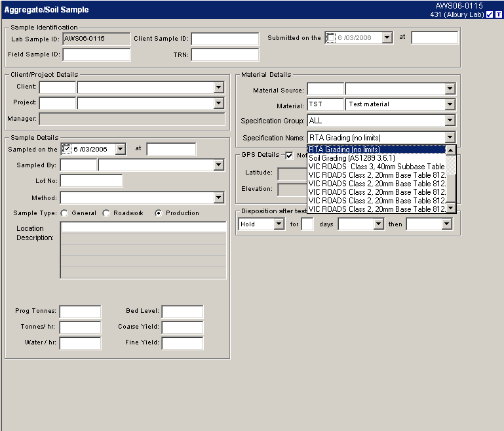Open the Sampled on the date picker arrow
This screenshot has width=504, height=431.
coord(119,149)
